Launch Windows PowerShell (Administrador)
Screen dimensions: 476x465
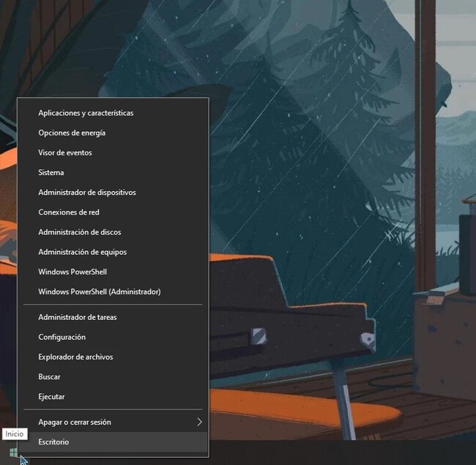tap(113, 292)
